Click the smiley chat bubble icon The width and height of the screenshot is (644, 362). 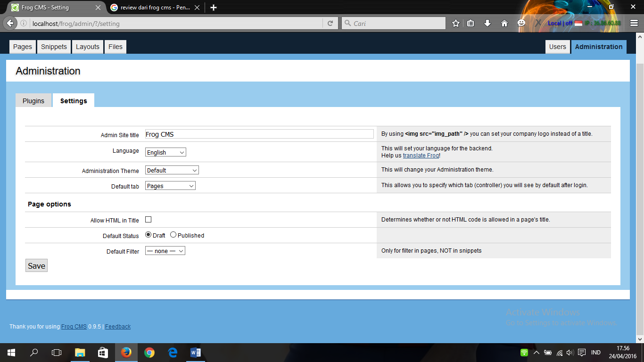coord(521,23)
